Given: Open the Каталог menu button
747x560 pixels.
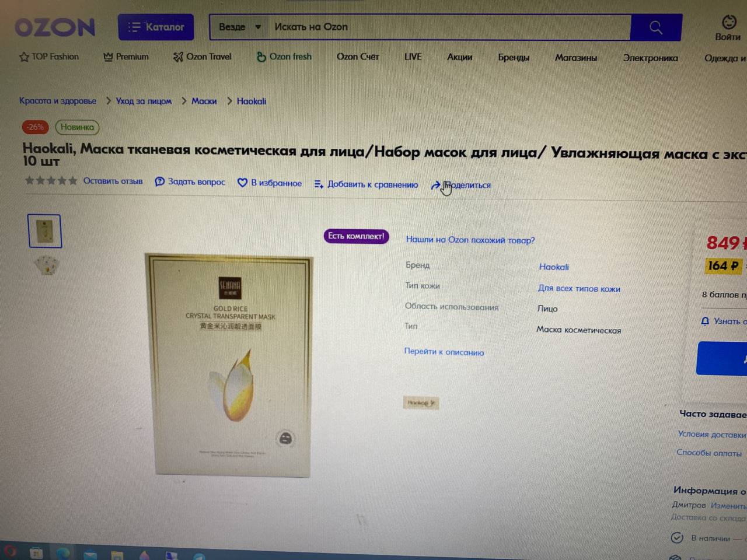Looking at the screenshot, I should click(156, 27).
